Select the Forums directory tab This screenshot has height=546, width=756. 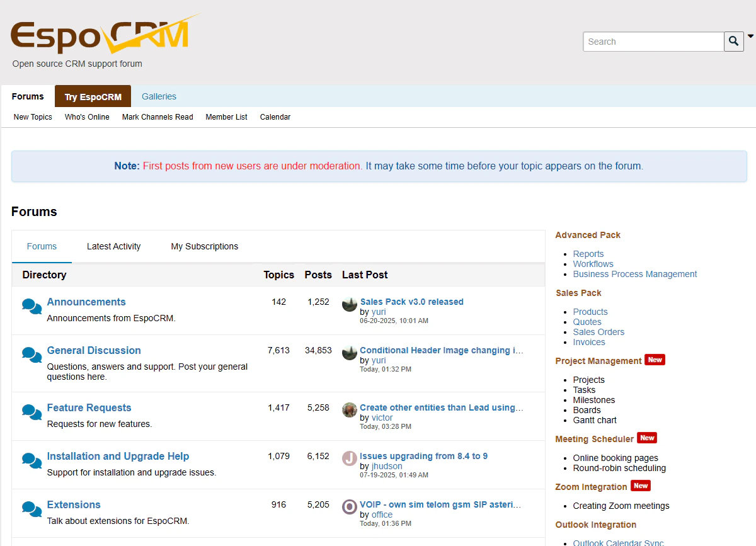click(x=42, y=246)
